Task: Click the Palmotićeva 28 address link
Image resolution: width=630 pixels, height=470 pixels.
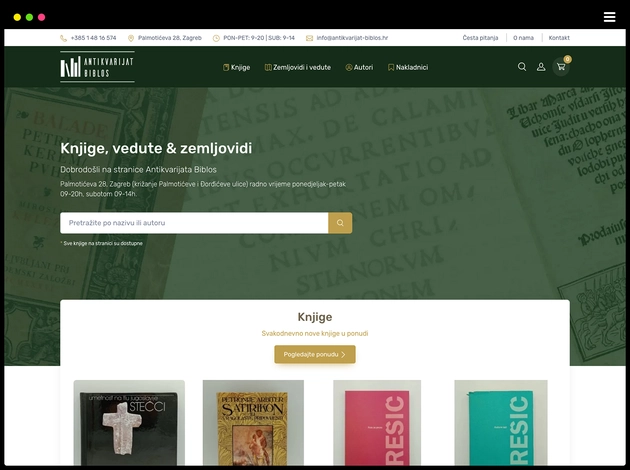Action: [169, 38]
